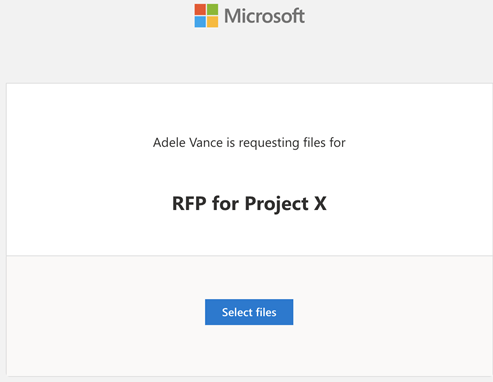This screenshot has height=382, width=493.
Task: Click the Microsoft wordmark text
Action: click(x=264, y=16)
